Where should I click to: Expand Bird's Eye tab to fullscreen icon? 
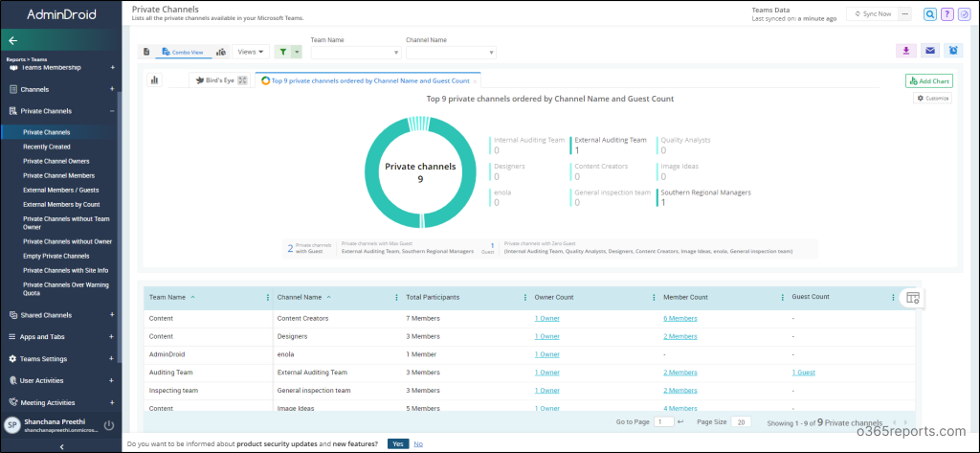point(242,80)
